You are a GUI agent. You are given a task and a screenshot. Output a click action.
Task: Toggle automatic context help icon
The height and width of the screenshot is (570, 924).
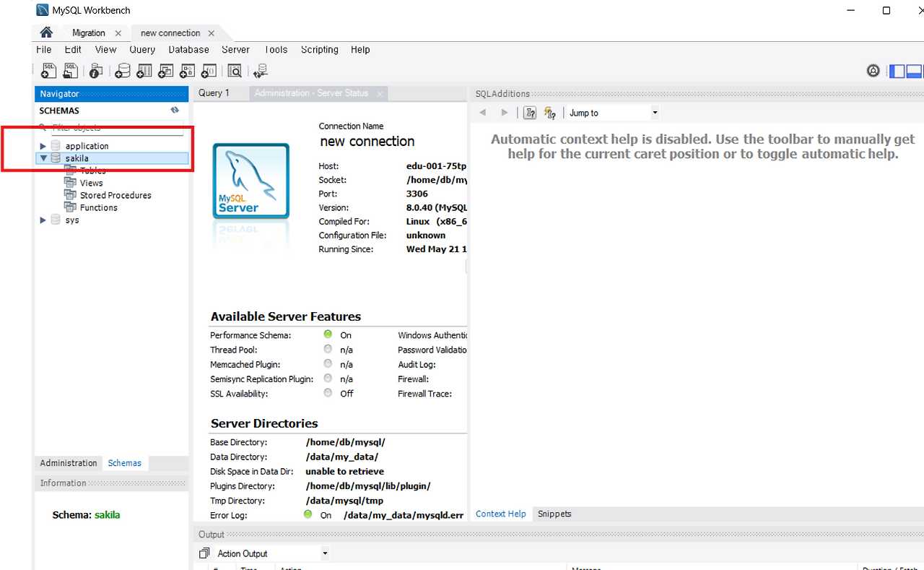[550, 113]
